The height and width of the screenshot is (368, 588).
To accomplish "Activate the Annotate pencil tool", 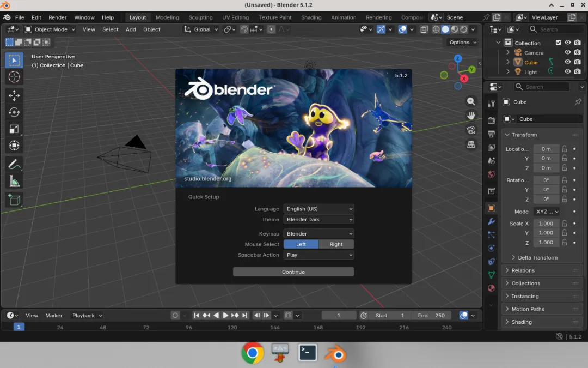I will 14,165.
